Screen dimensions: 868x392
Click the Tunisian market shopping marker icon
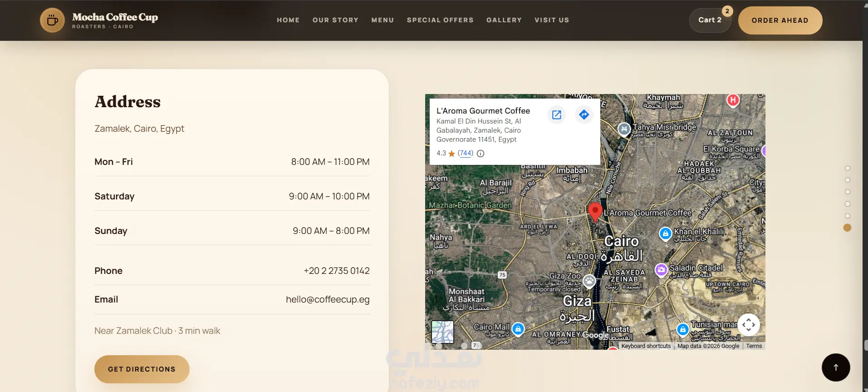point(683,329)
